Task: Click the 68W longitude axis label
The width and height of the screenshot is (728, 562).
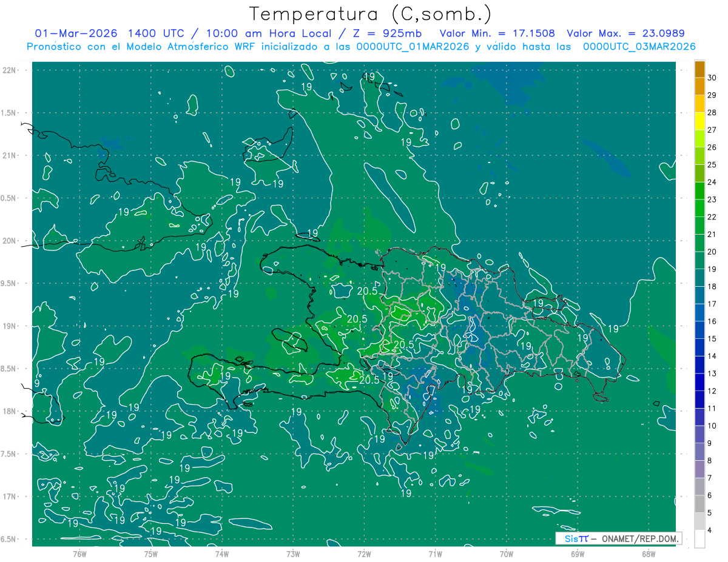Action: (649, 554)
